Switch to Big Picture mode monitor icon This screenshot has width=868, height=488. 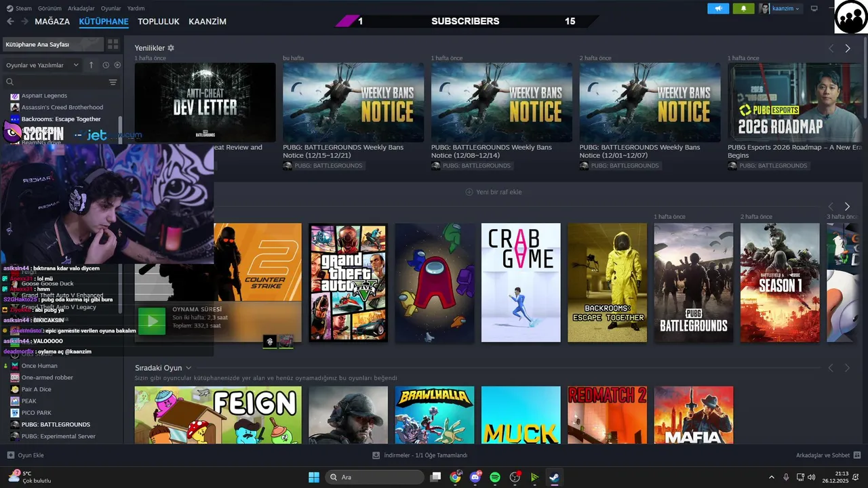click(814, 8)
